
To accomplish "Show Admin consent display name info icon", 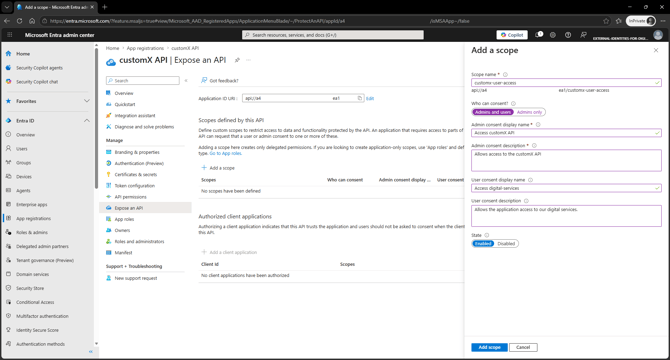I will [538, 125].
